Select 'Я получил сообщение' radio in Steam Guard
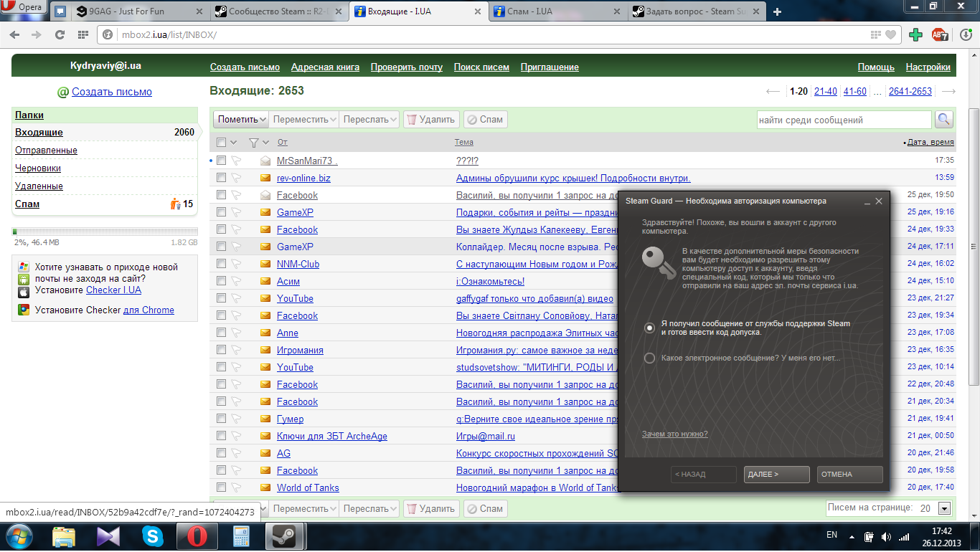 pos(649,328)
